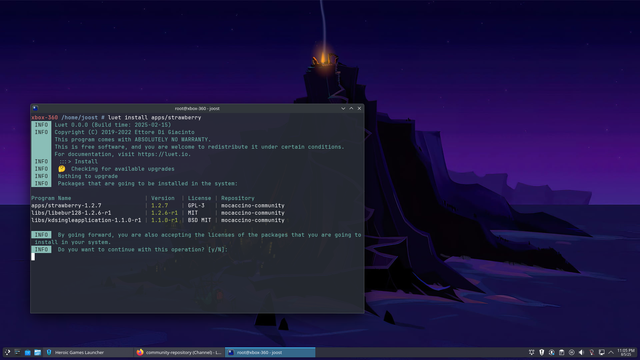Click the terminal window's title bar icon
The image size is (640, 360).
pyautogui.click(x=36, y=108)
